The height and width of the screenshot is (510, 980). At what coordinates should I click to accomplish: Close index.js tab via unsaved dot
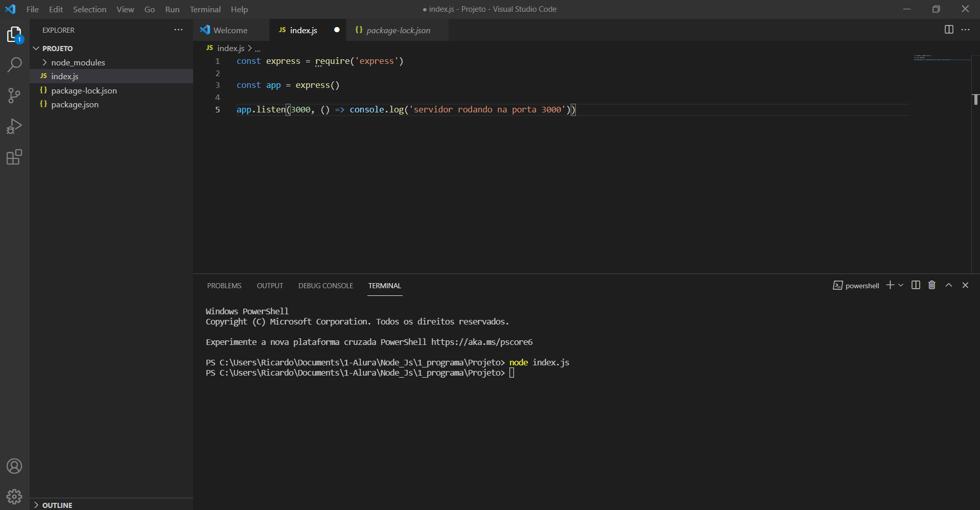point(337,30)
